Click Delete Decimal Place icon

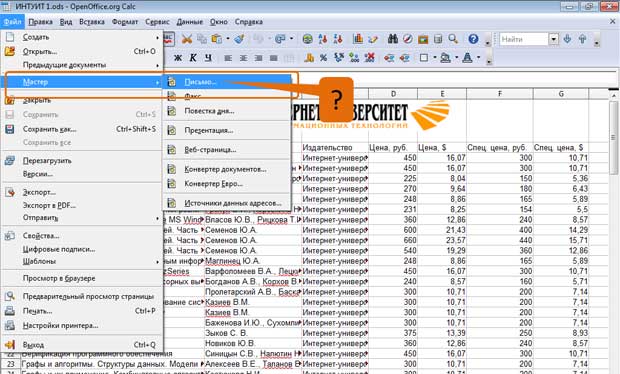coord(369,58)
